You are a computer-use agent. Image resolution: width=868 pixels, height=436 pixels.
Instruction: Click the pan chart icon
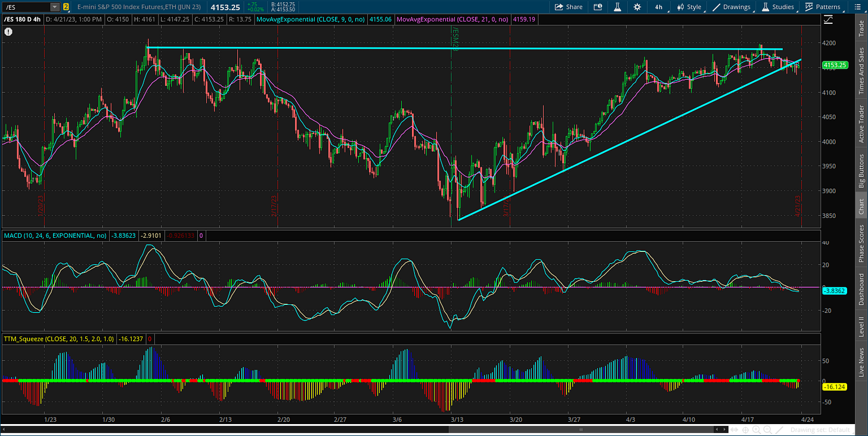pyautogui.click(x=735, y=429)
